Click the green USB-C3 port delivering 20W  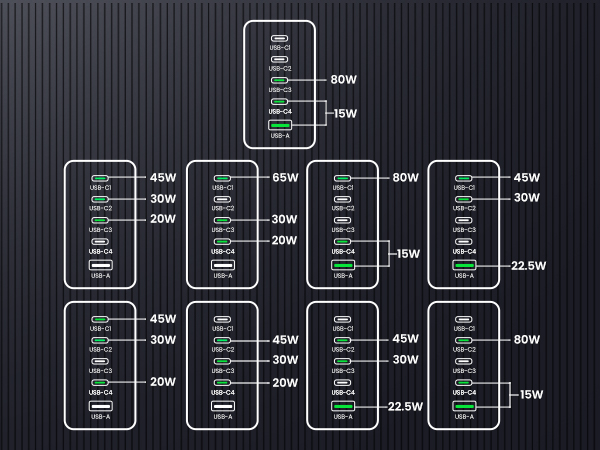100,220
